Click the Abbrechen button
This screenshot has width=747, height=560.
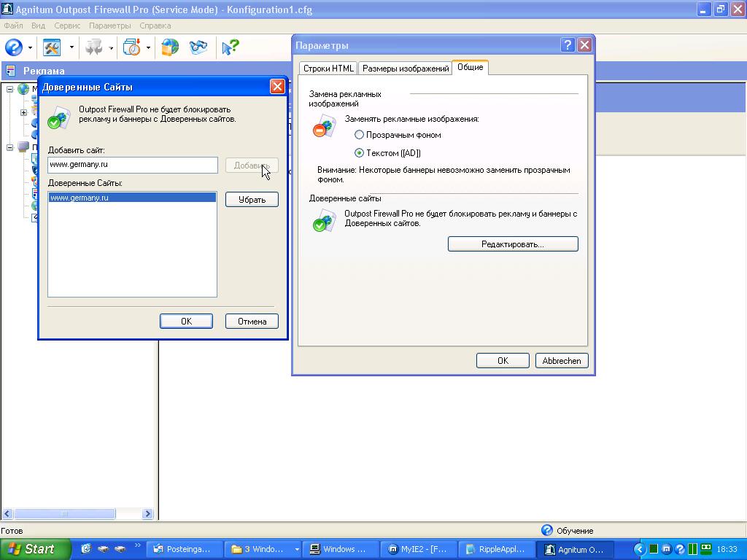click(x=562, y=360)
